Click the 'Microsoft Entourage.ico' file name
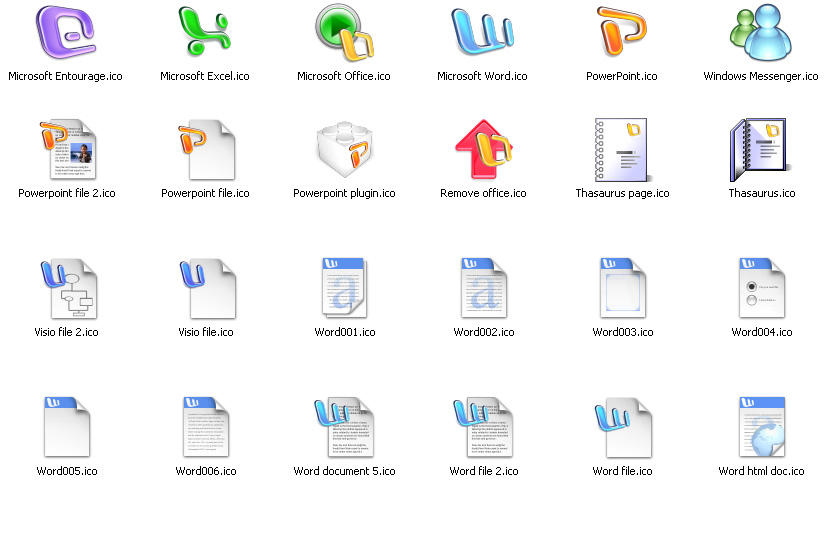This screenshot has width=835, height=541. [x=66, y=77]
